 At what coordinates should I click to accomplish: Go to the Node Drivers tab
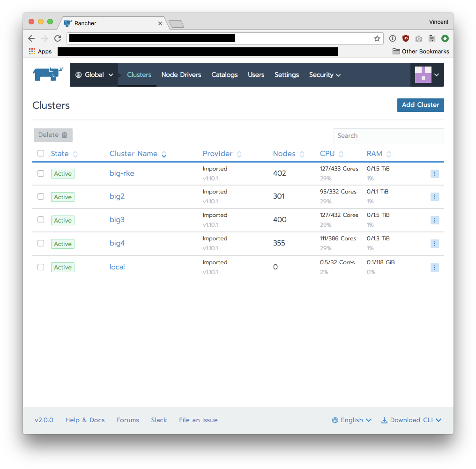[181, 75]
